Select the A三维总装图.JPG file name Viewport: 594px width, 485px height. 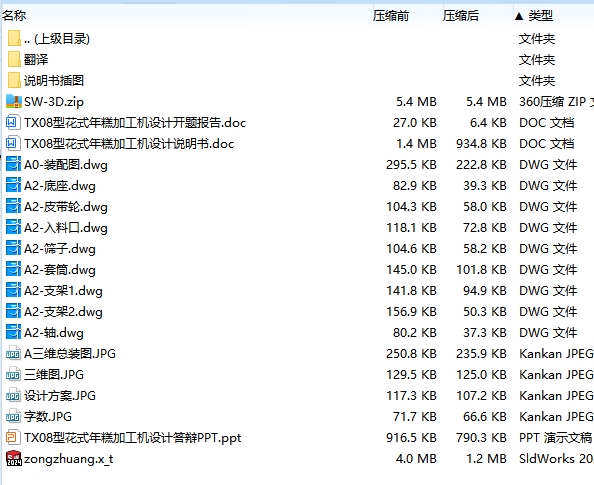(70, 354)
